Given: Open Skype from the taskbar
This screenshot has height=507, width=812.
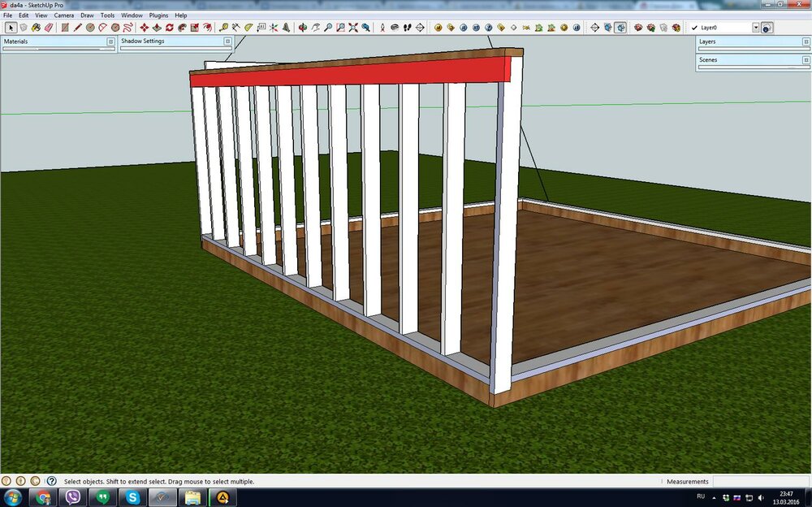Looking at the screenshot, I should coord(132,496).
